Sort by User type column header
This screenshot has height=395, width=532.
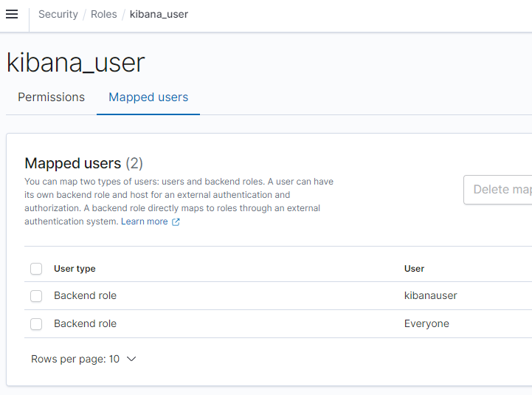[x=75, y=269]
